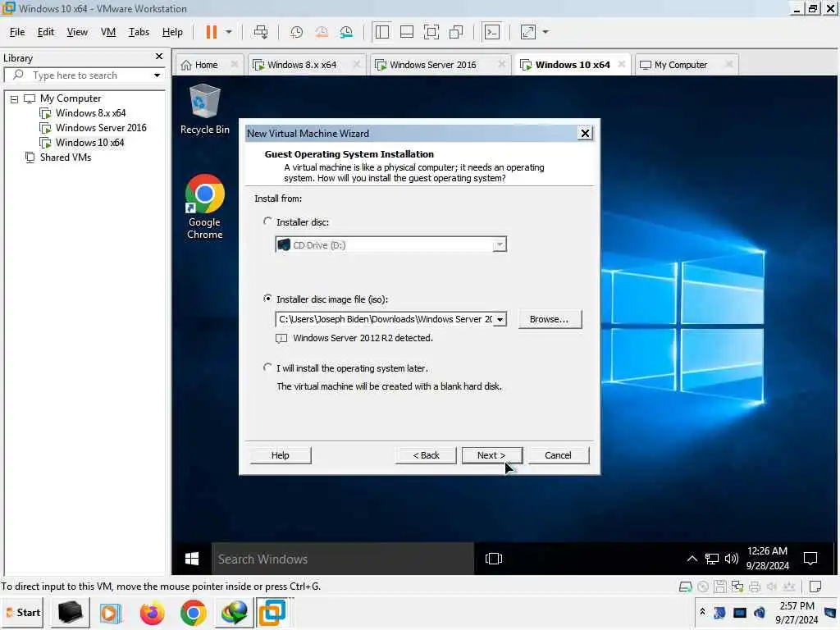Cancel the New Virtual Machine Wizard
Viewport: 840px width, 630px height.
coord(558,455)
